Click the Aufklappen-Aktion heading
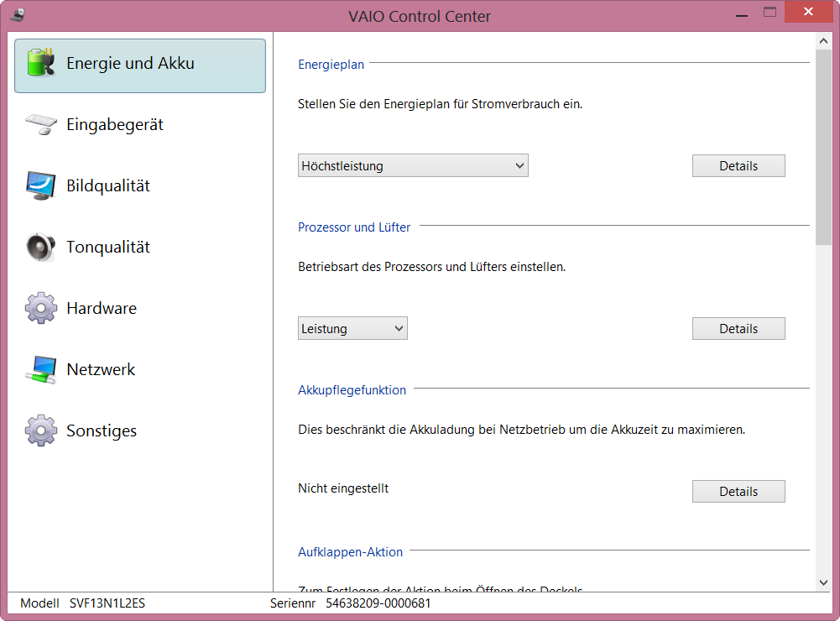This screenshot has height=621, width=840. coord(351,552)
